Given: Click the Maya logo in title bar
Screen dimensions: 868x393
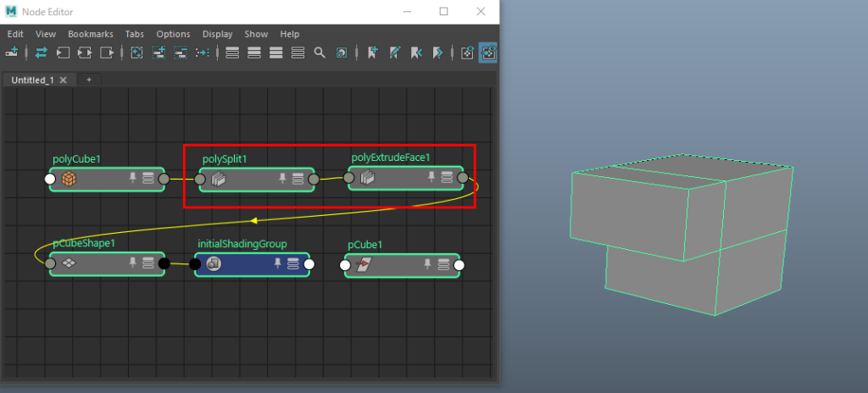Looking at the screenshot, I should (11, 12).
